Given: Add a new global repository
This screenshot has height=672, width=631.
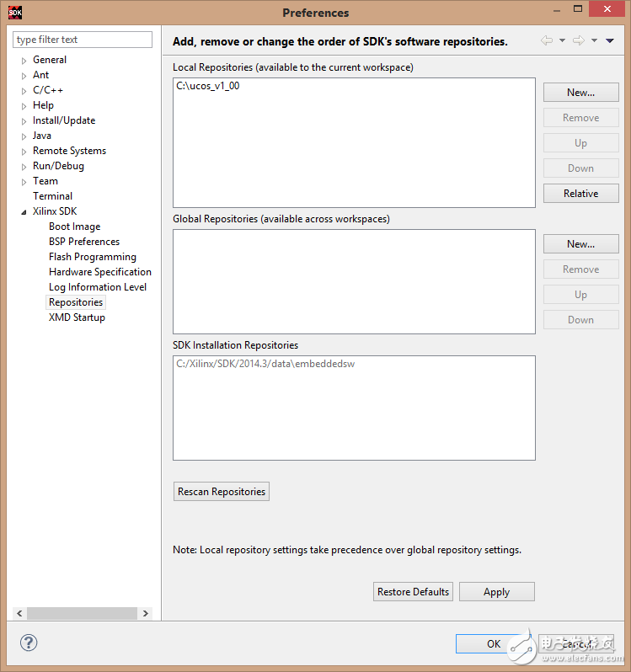Looking at the screenshot, I should click(580, 244).
